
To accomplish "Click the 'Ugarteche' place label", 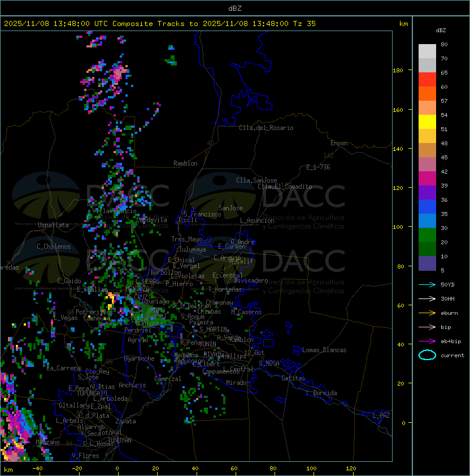I will coord(140,358).
